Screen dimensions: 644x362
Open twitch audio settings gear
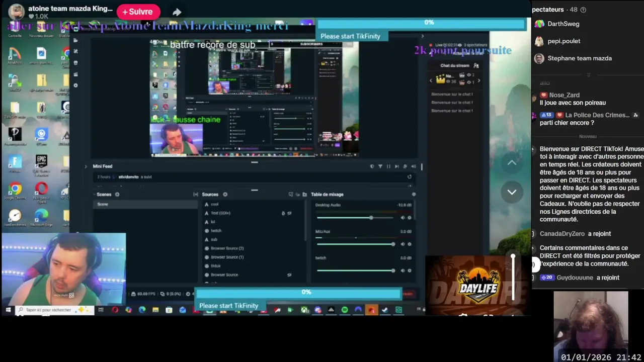pos(409,270)
